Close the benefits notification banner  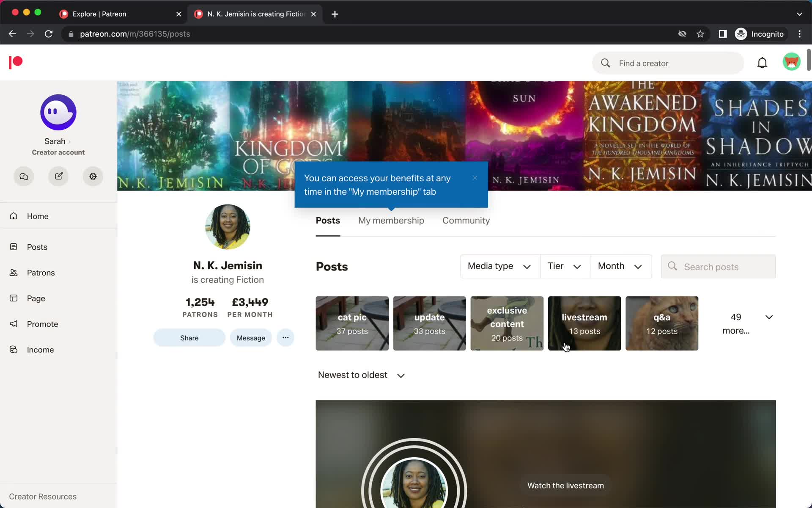(x=475, y=177)
